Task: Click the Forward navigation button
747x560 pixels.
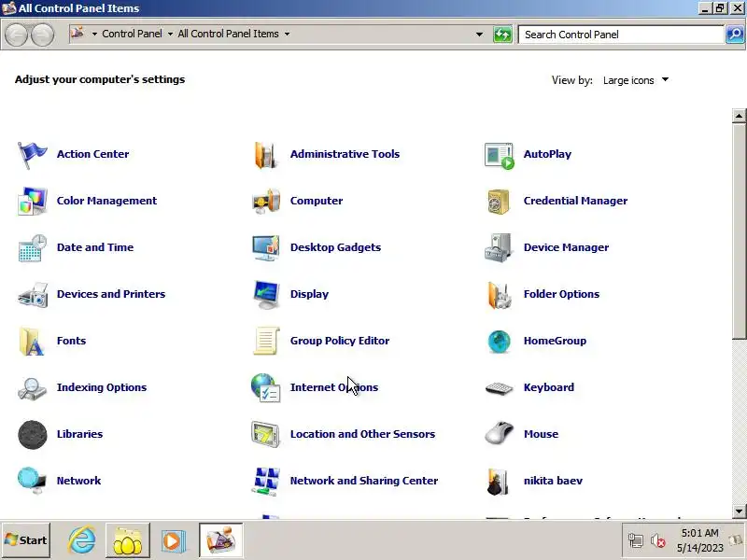Action: 42,35
